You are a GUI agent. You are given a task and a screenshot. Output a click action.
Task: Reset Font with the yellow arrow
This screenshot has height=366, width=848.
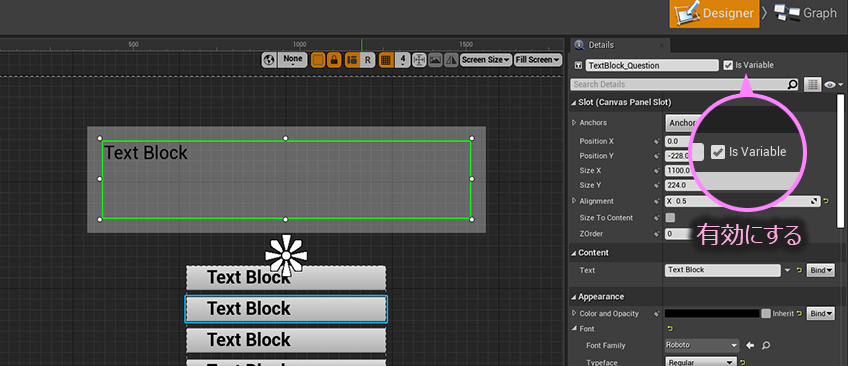[x=670, y=329]
